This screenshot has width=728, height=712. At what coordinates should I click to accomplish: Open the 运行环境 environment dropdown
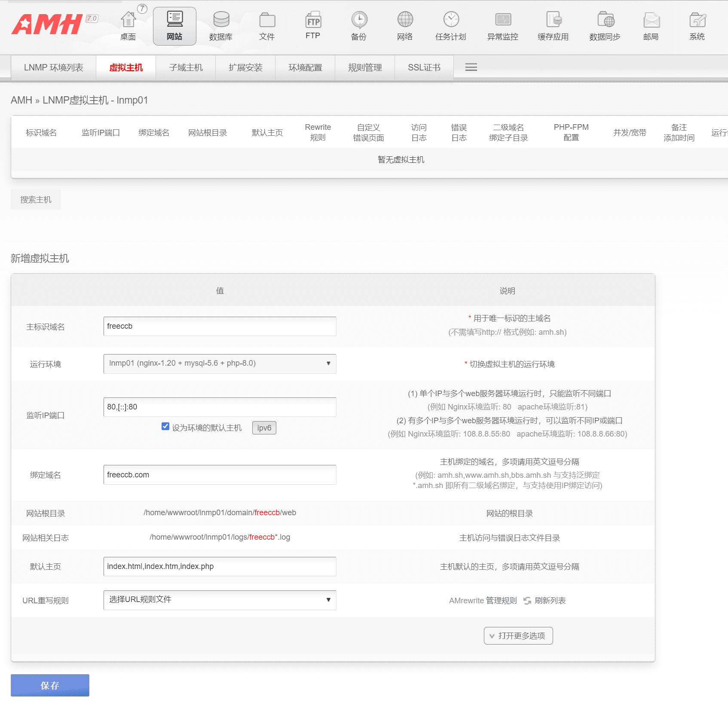[x=220, y=364]
